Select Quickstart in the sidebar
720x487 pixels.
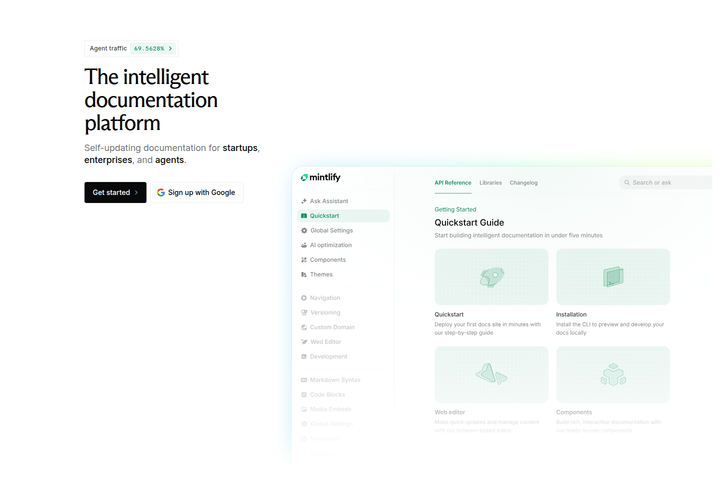click(343, 216)
